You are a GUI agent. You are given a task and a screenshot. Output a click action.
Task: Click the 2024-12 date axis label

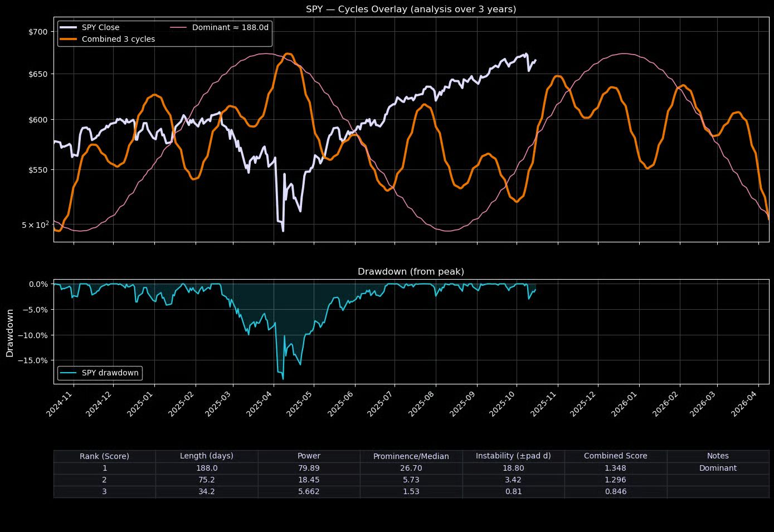(x=99, y=403)
